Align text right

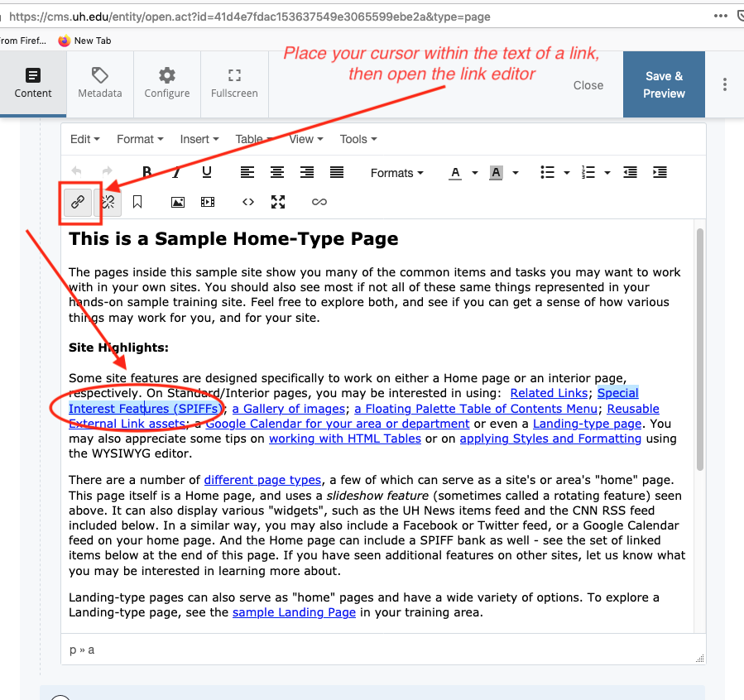coord(307,172)
